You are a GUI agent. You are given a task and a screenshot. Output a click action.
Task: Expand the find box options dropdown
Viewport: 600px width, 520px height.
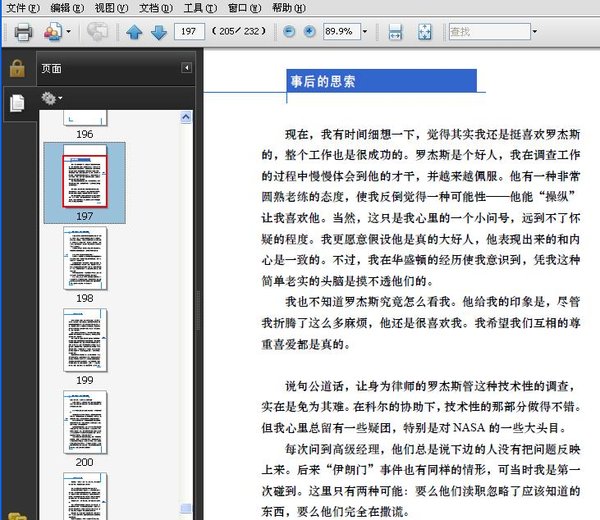point(535,32)
